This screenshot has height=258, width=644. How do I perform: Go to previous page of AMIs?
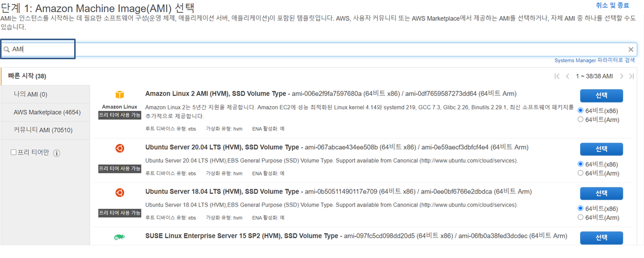(567, 76)
